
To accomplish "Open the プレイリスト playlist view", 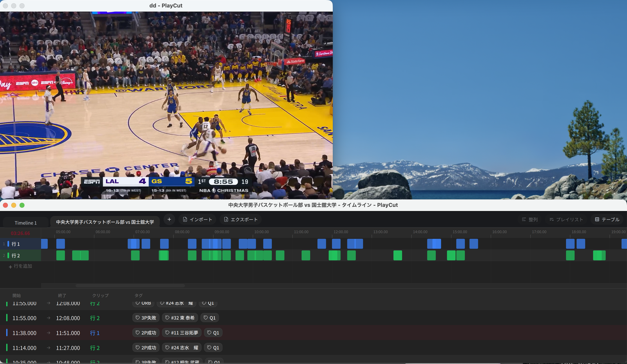I will coord(566,220).
